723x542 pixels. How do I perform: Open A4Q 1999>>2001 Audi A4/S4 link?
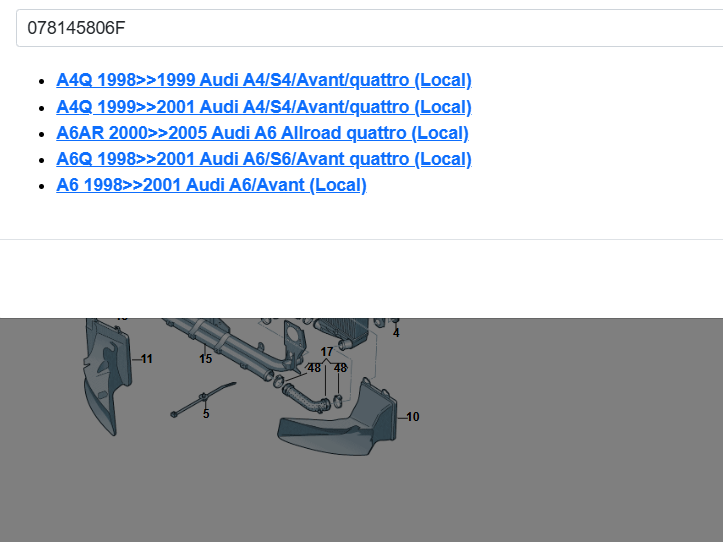click(264, 107)
